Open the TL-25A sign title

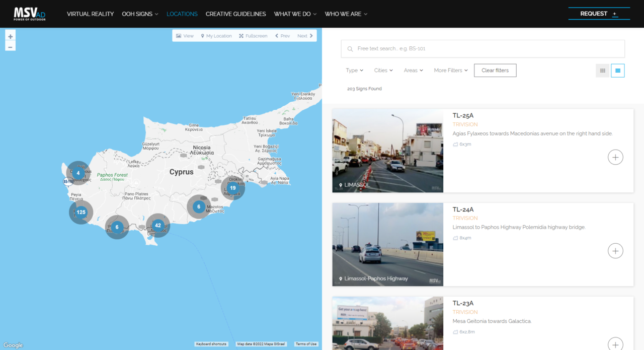(x=463, y=116)
